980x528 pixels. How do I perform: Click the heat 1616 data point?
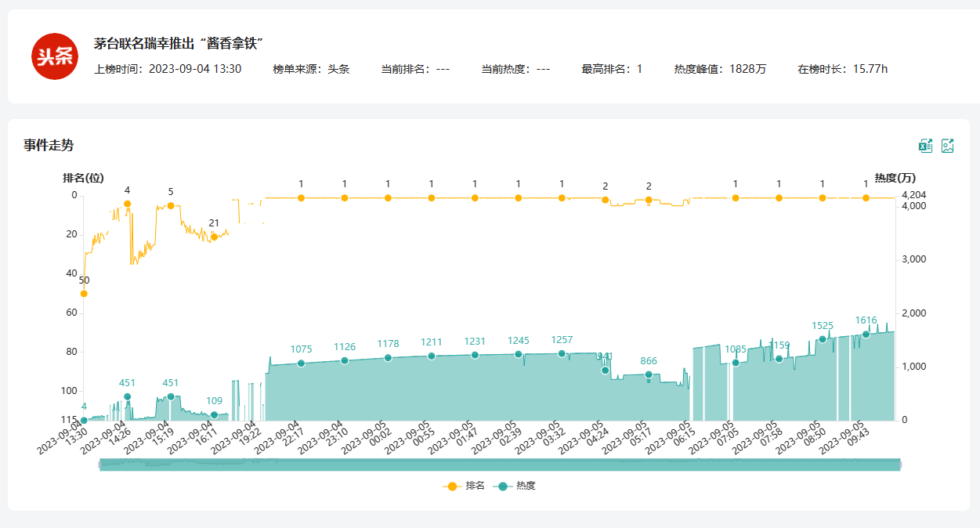[866, 335]
